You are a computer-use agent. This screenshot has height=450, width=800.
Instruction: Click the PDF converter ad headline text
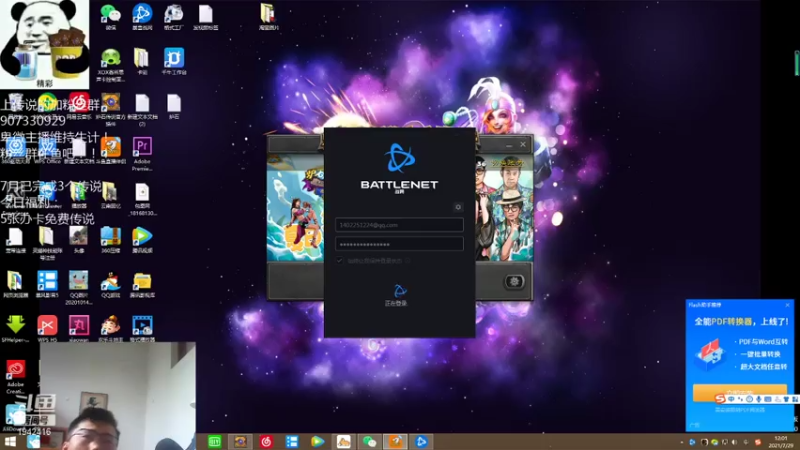(742, 322)
